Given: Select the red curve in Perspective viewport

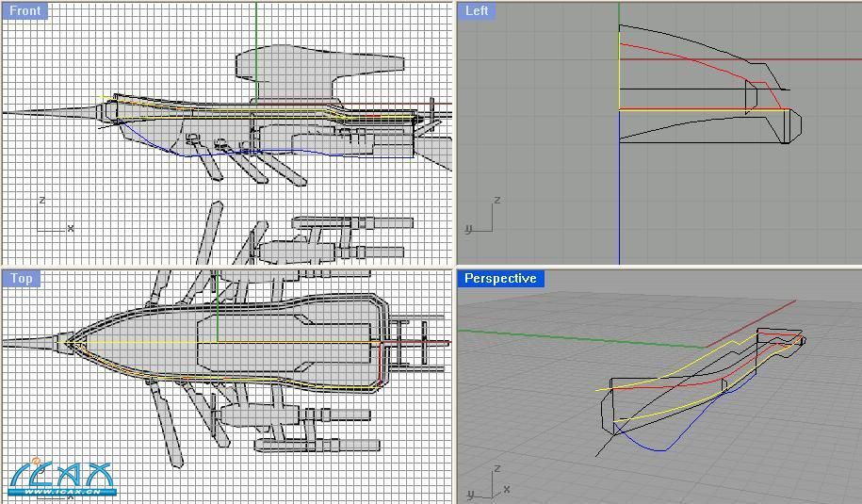Looking at the screenshot, I should 678,383.
